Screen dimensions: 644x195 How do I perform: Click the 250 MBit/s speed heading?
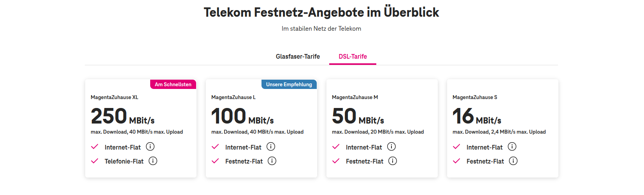(123, 117)
